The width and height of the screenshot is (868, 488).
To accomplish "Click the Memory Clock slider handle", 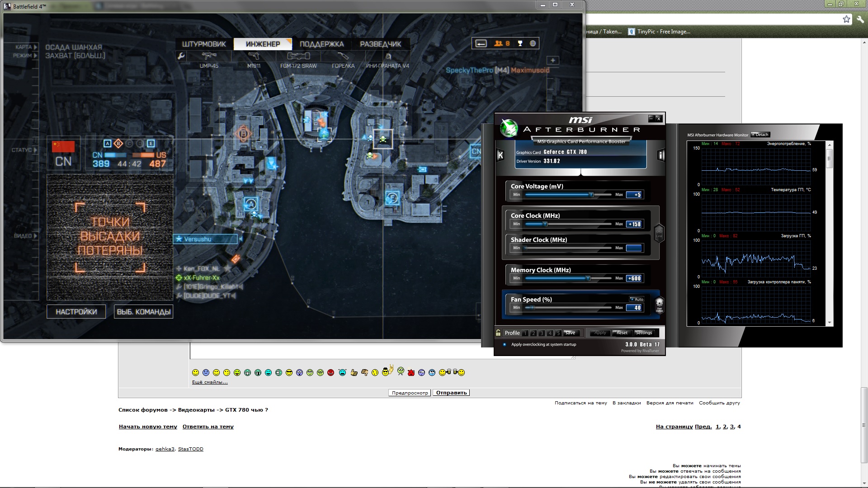I will (588, 278).
